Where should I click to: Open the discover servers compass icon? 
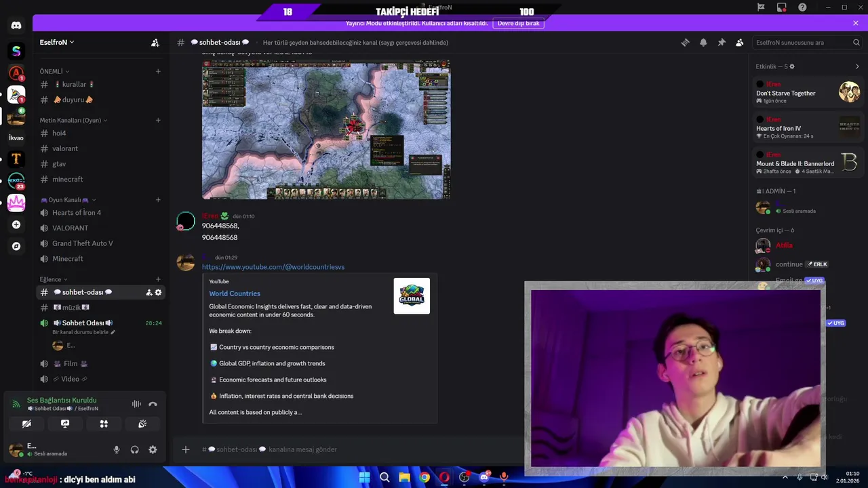pyautogui.click(x=16, y=246)
